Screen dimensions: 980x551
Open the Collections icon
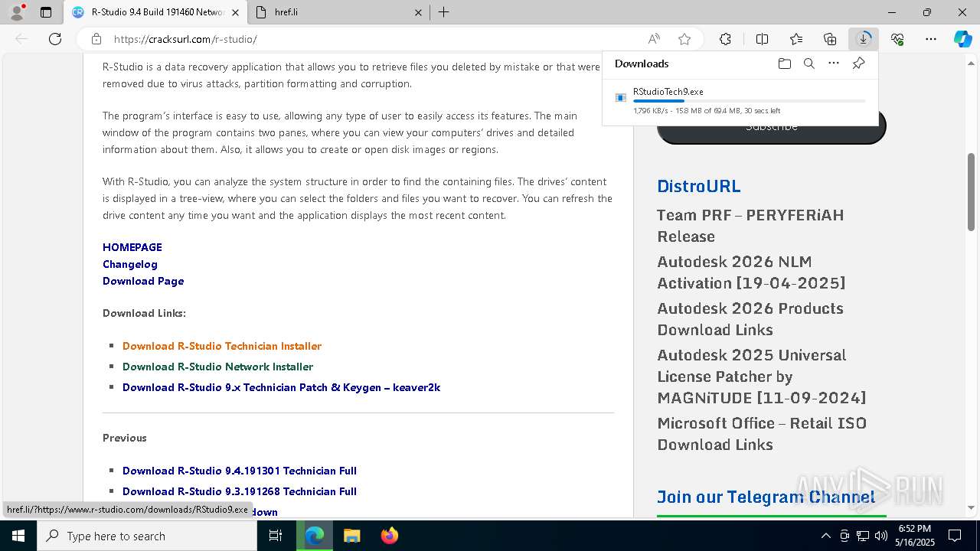pos(830,39)
